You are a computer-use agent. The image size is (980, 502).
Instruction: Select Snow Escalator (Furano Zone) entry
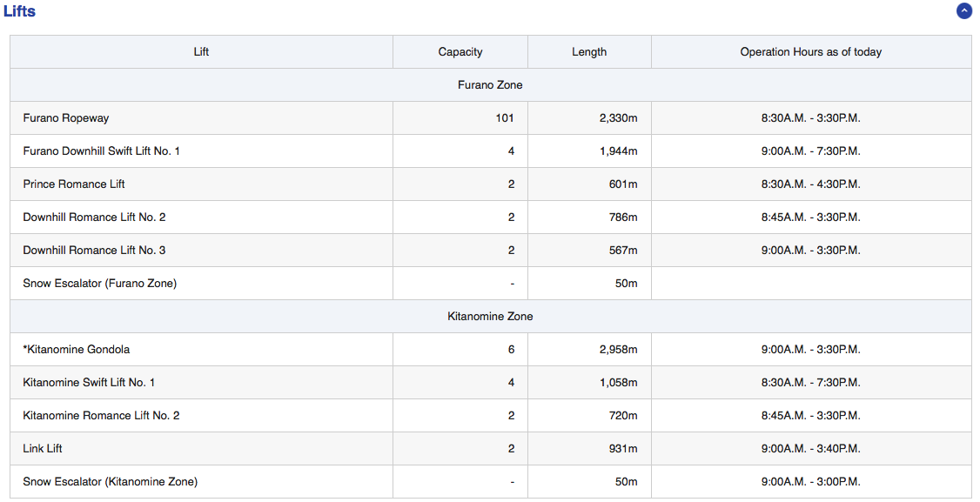pos(100,284)
